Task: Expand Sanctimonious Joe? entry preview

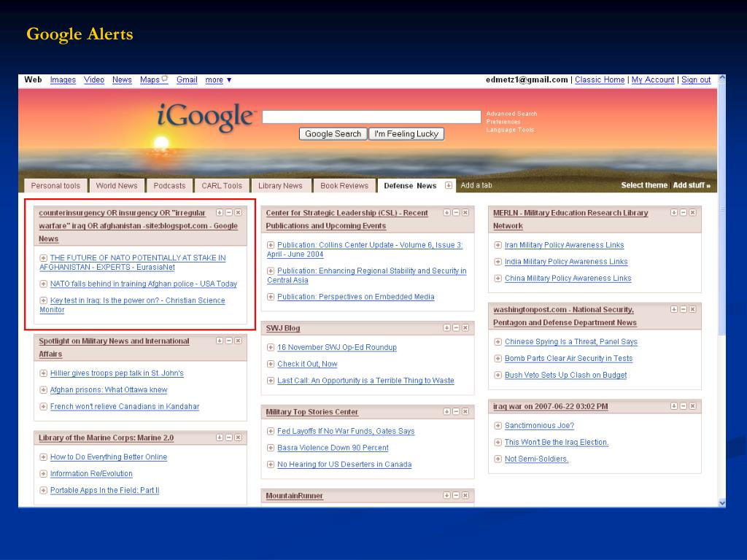Action: [x=498, y=425]
